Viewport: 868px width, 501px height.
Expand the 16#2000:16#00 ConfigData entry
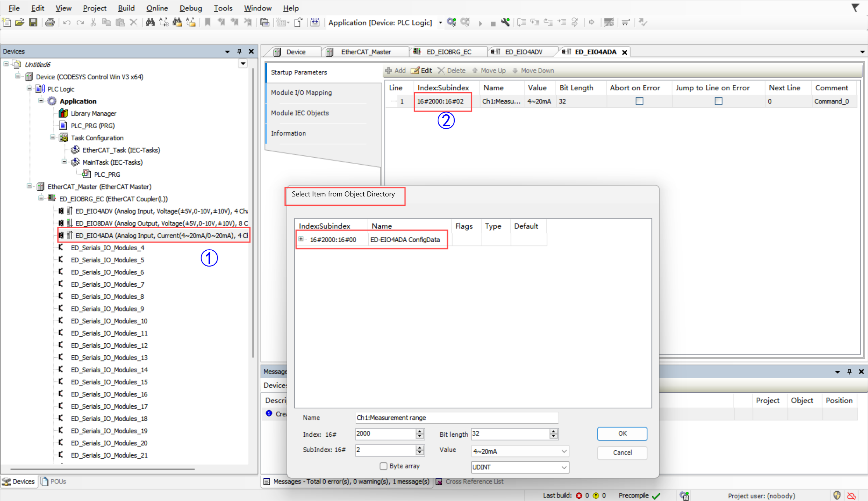click(x=301, y=239)
